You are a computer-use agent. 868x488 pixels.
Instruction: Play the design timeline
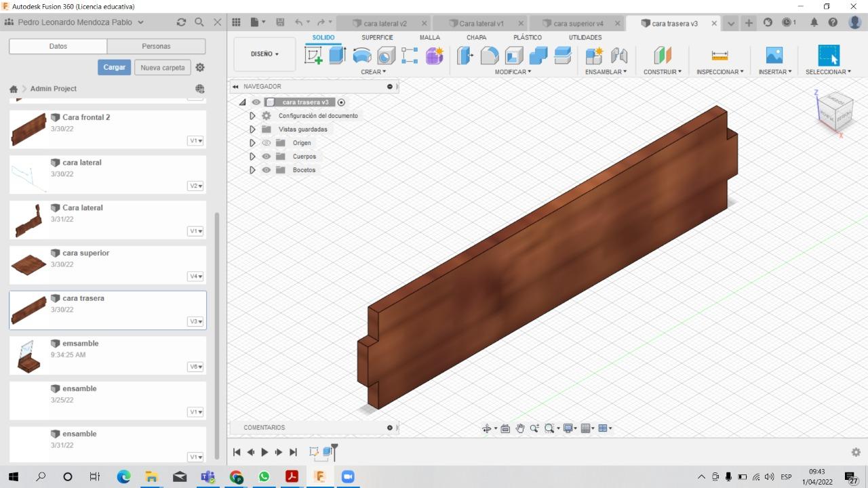pos(264,452)
